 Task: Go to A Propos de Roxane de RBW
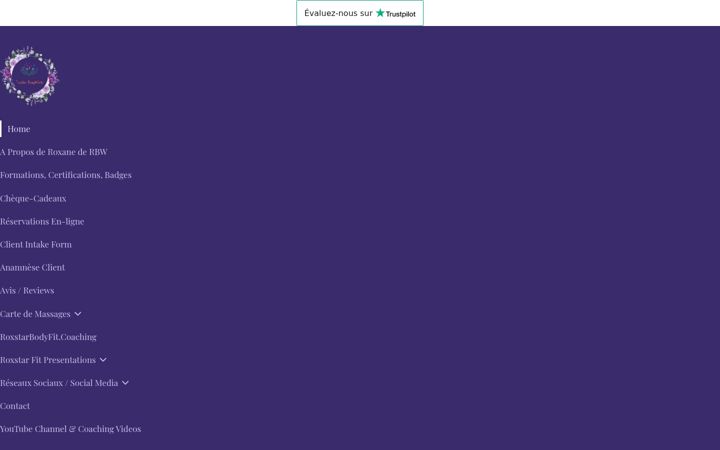coord(54,152)
